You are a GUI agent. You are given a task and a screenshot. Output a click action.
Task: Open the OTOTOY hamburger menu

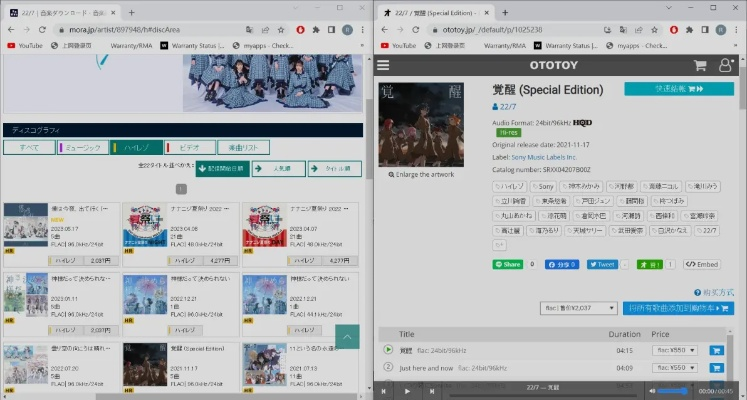pos(384,65)
